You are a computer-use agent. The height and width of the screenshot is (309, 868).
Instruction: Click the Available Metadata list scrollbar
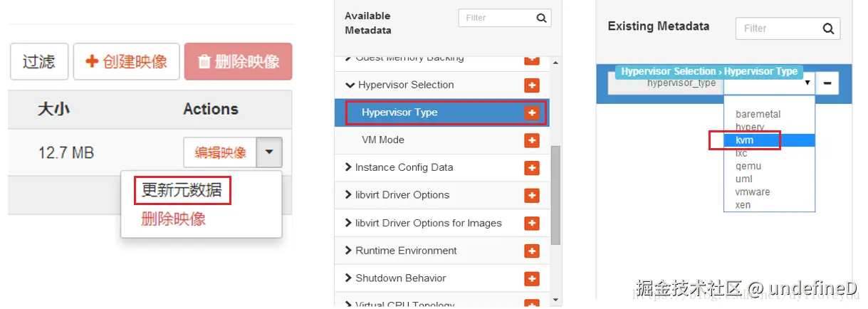click(556, 192)
